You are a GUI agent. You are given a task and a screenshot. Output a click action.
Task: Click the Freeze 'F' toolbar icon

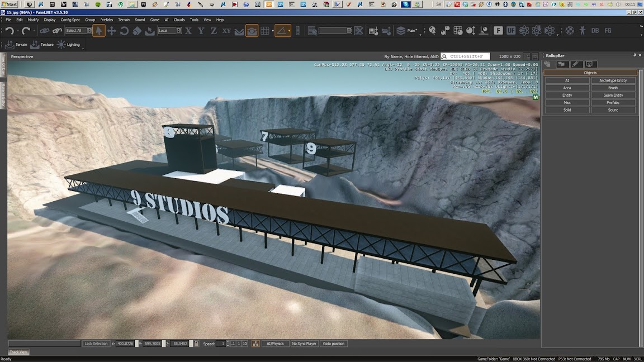(x=498, y=31)
